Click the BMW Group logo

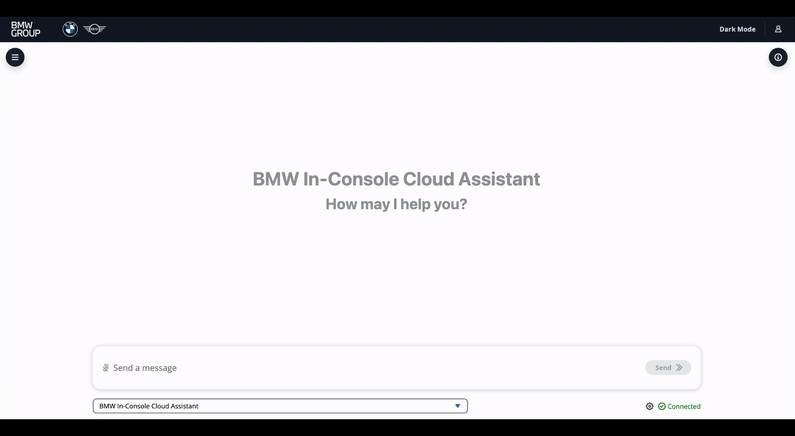[25, 29]
